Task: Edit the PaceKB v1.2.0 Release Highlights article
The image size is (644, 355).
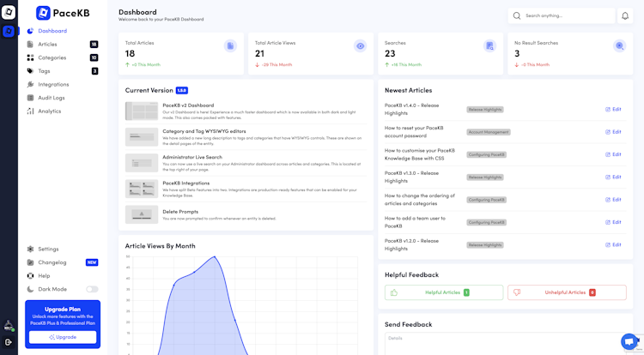Action: (613, 244)
